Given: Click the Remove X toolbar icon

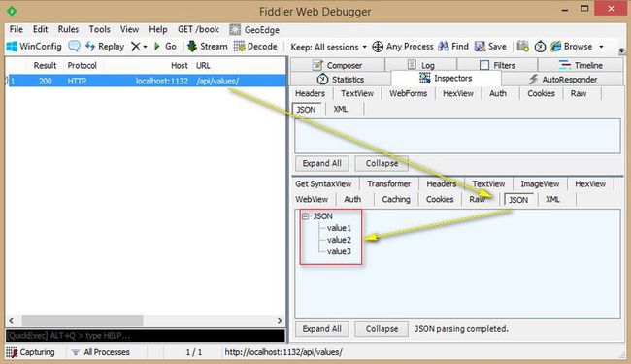Looking at the screenshot, I should (x=136, y=47).
